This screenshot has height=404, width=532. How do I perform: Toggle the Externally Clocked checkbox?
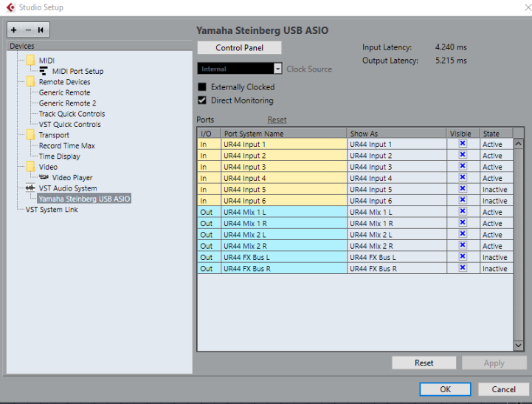click(x=202, y=87)
